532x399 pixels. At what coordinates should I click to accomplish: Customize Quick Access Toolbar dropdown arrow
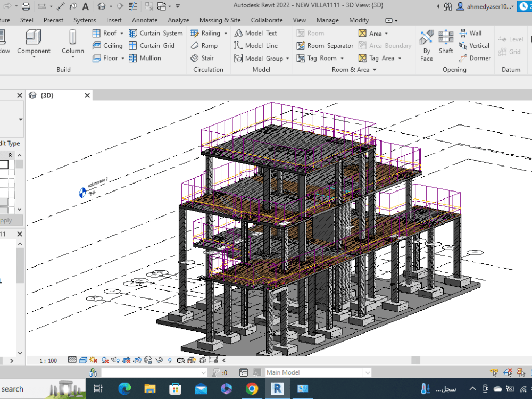tap(178, 6)
